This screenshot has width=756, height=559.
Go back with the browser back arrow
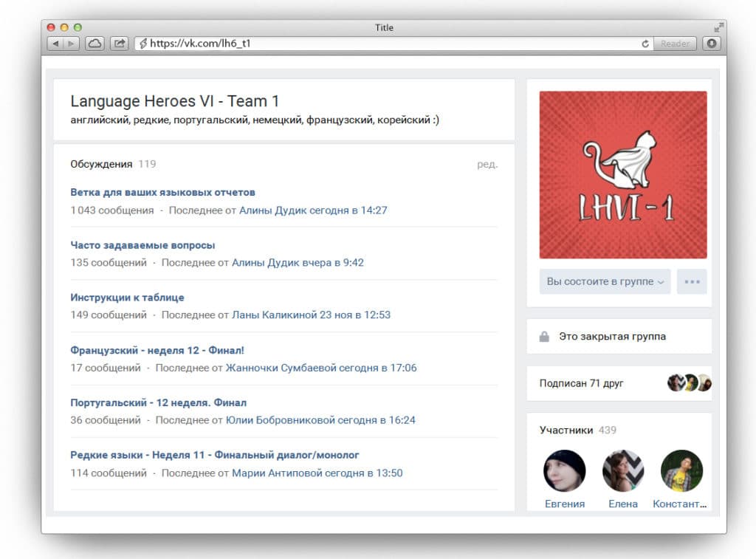55,44
